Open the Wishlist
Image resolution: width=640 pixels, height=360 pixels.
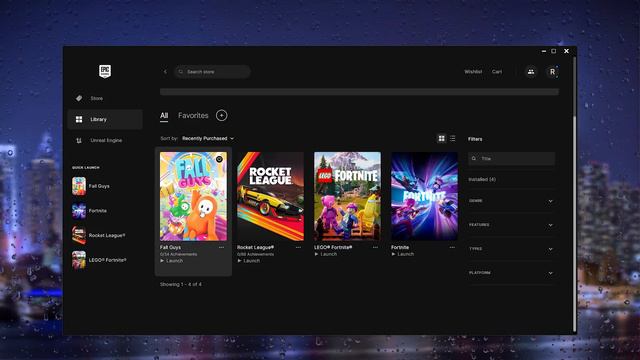pyautogui.click(x=473, y=72)
